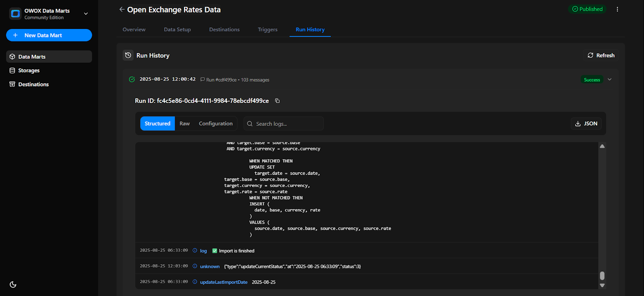Click the 'log' type label
Screen dimensions: 644x296
tap(203, 251)
